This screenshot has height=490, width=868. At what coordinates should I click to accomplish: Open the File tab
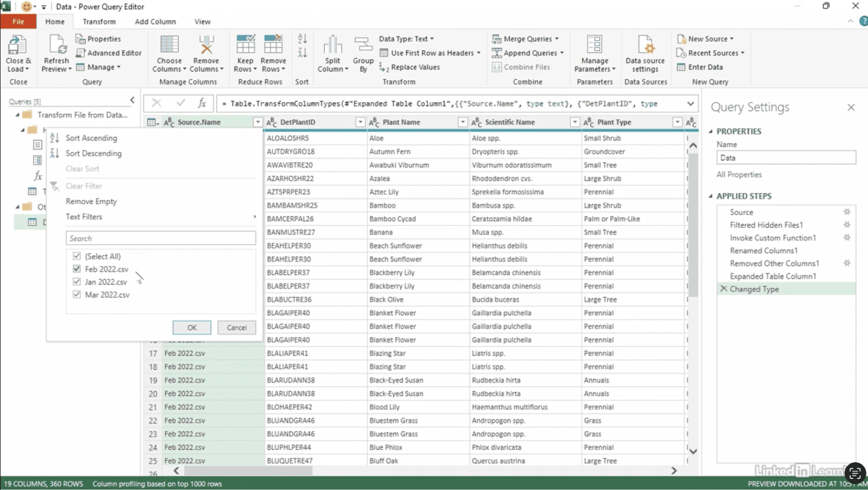tap(18, 21)
